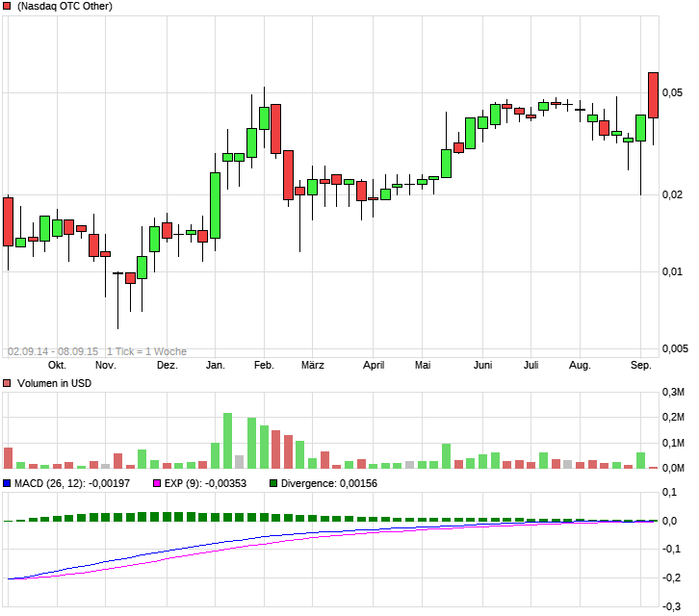The height and width of the screenshot is (616, 699).
Task: Click the 'Okt.' month axis label
Action: 57,366
